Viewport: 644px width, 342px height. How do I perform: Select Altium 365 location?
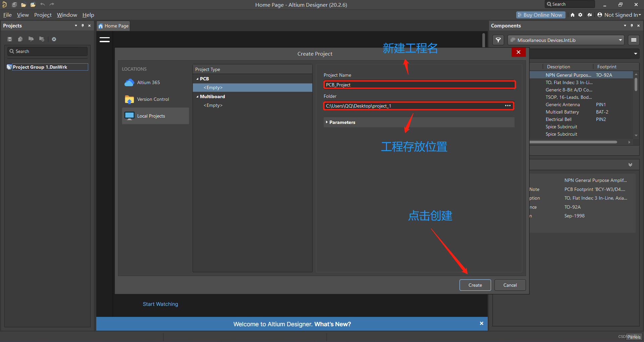155,82
